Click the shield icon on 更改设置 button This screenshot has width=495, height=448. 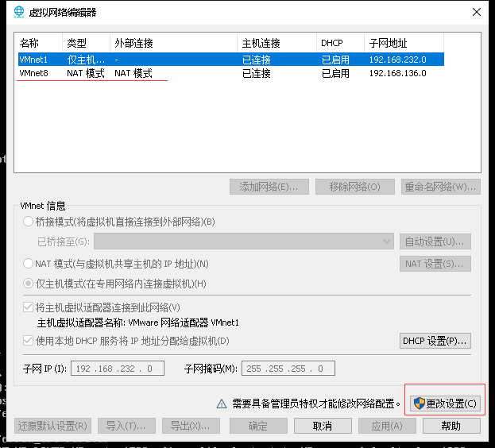pos(420,404)
